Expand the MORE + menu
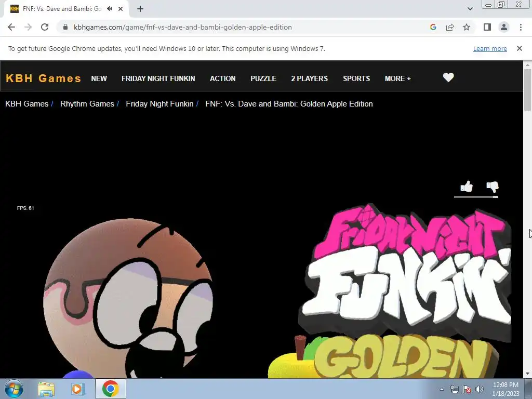The height and width of the screenshot is (399, 532). click(397, 78)
